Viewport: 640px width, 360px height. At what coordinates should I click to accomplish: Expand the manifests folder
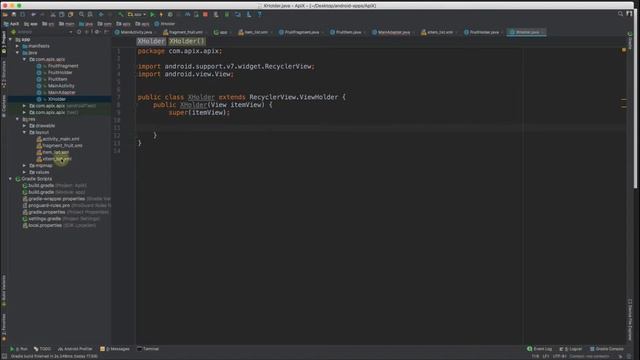[18, 46]
